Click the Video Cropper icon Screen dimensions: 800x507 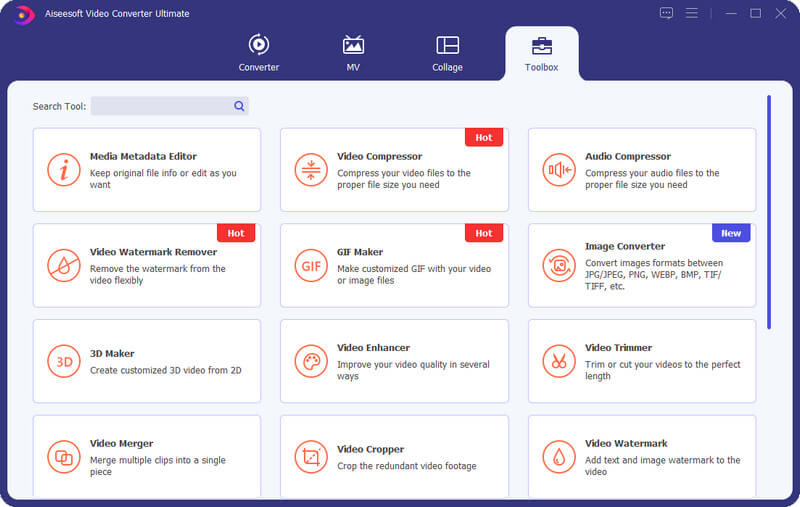coord(311,457)
